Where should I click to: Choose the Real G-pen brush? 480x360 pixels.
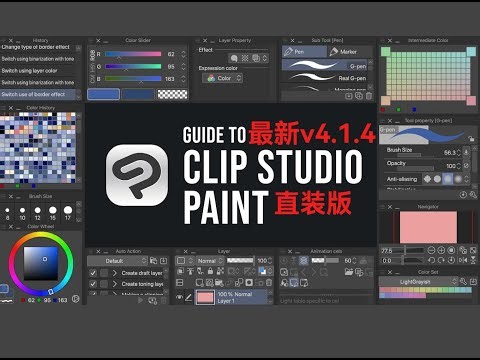pos(324,78)
